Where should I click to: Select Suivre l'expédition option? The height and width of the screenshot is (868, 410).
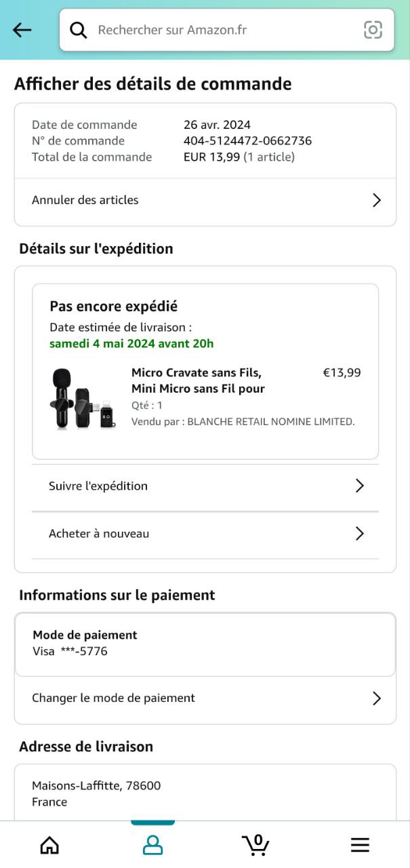[x=98, y=486]
